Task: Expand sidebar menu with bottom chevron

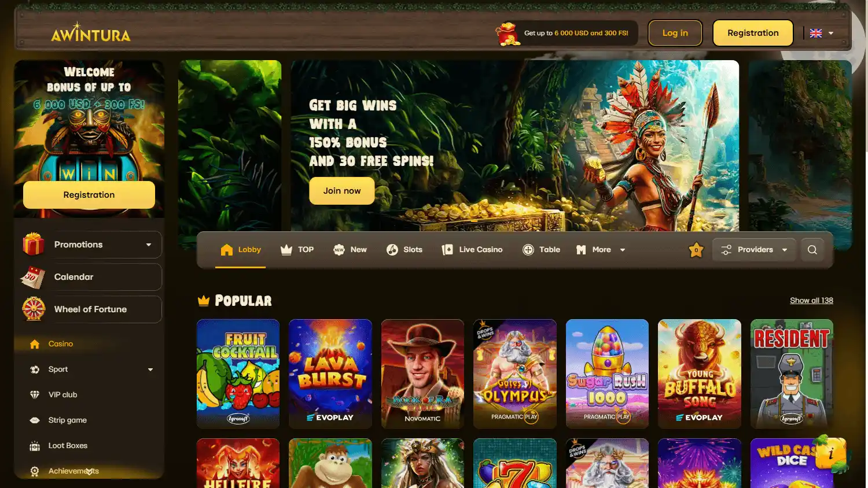Action: tap(89, 472)
